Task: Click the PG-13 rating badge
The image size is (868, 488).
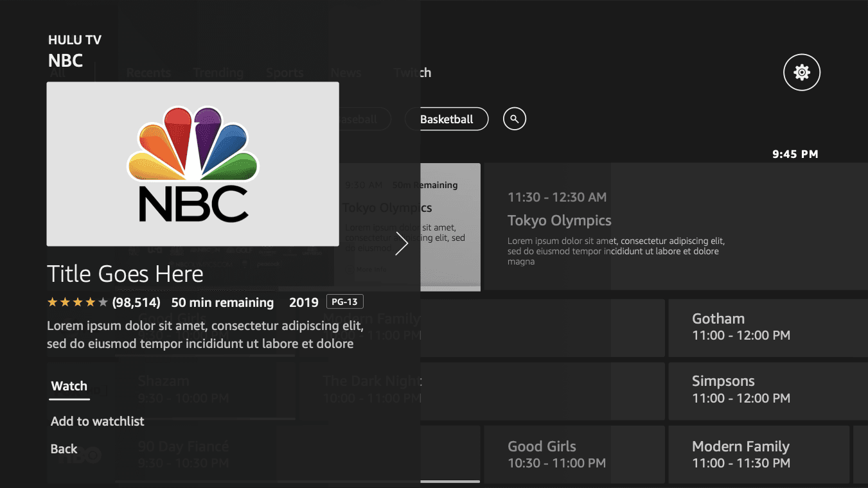Action: click(x=345, y=302)
